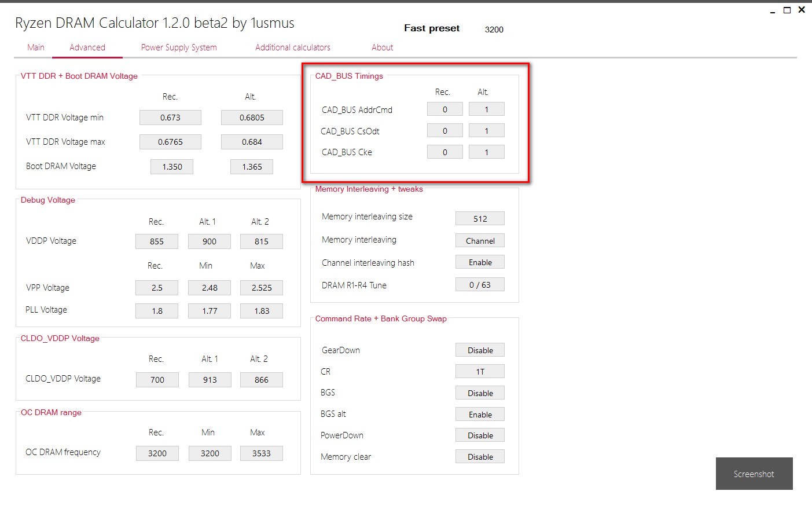Screen dimensions: 812x513
Task: Select Boot DRAM Voltage Rec. field 1.350
Action: 172,167
